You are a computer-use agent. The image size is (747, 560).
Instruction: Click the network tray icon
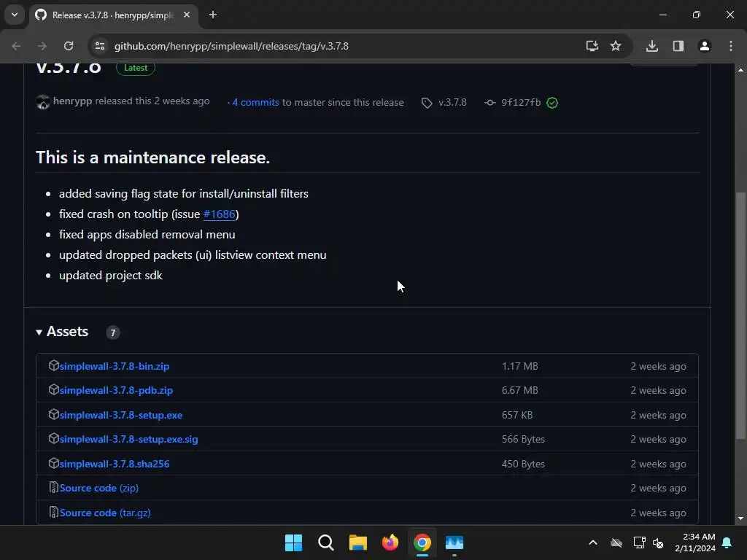639,542
